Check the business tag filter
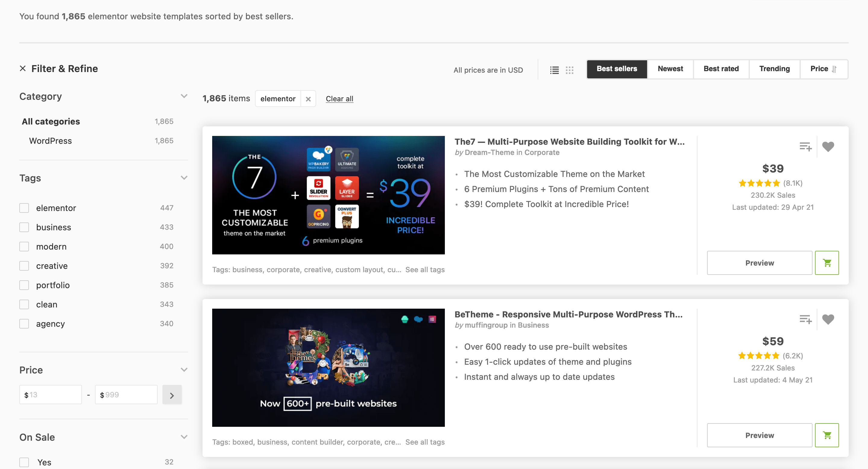The height and width of the screenshot is (469, 868). tap(24, 227)
